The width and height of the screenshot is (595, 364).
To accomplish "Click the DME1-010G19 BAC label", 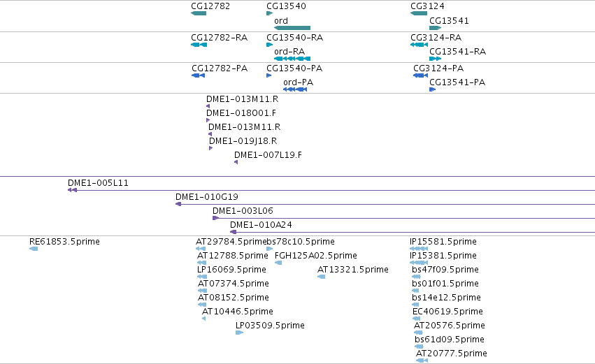I will click(207, 197).
